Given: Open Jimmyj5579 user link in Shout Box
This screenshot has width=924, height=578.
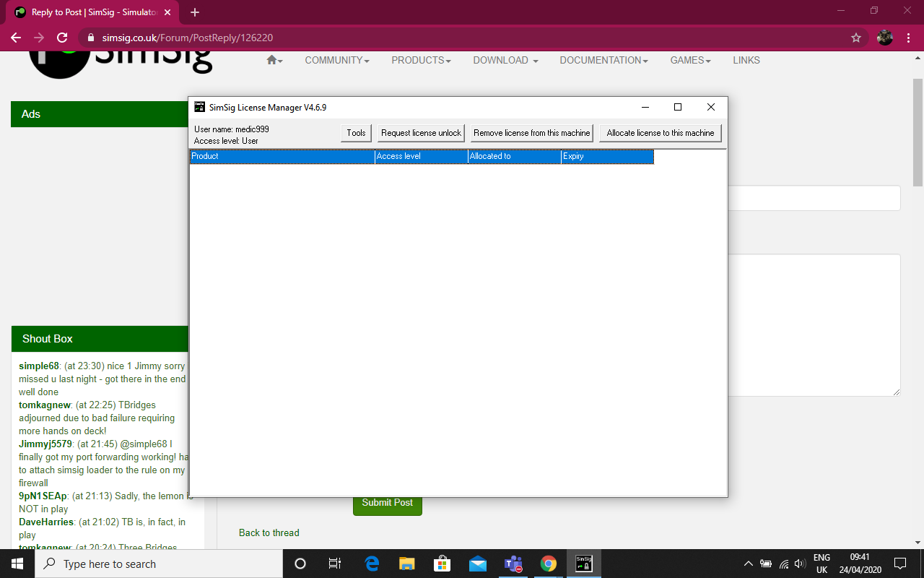Looking at the screenshot, I should pyautogui.click(x=45, y=444).
